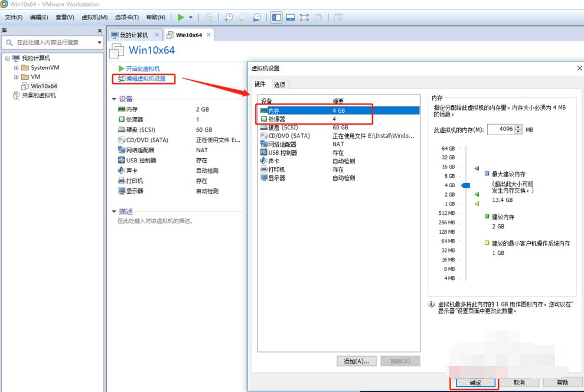This screenshot has width=584, height=392.
Task: Switch to the 选项 tab in settings
Action: (279, 84)
